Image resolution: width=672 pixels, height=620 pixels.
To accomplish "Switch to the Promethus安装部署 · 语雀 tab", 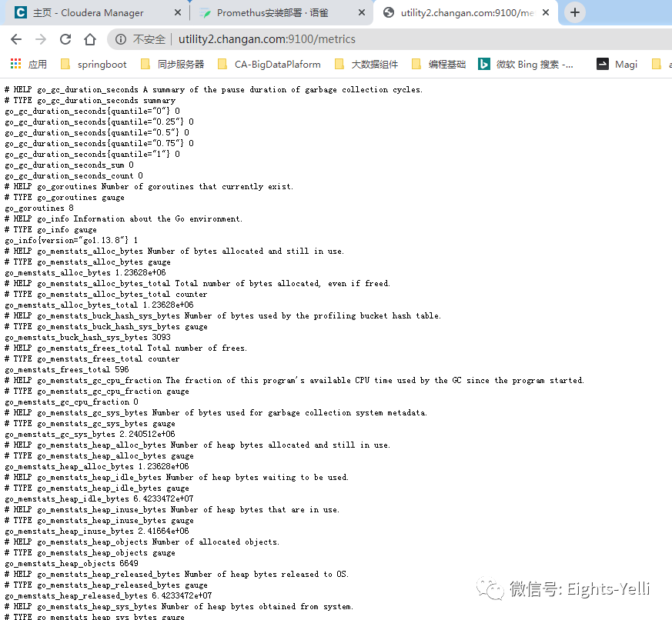I will click(x=281, y=13).
